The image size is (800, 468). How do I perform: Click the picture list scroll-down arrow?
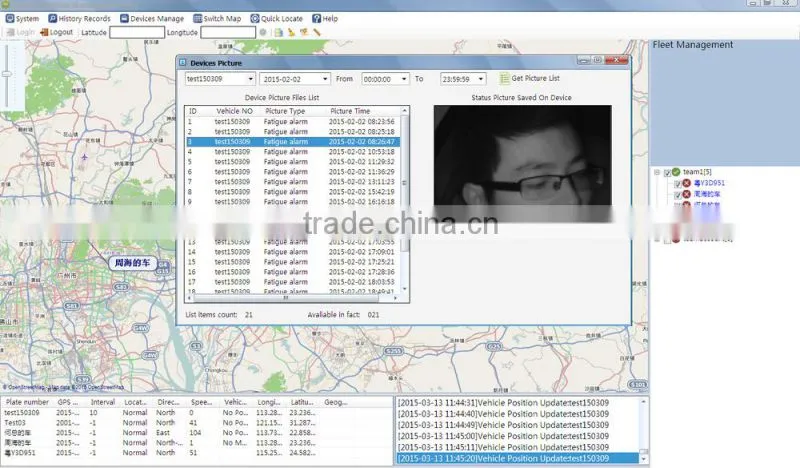pyautogui.click(x=405, y=289)
